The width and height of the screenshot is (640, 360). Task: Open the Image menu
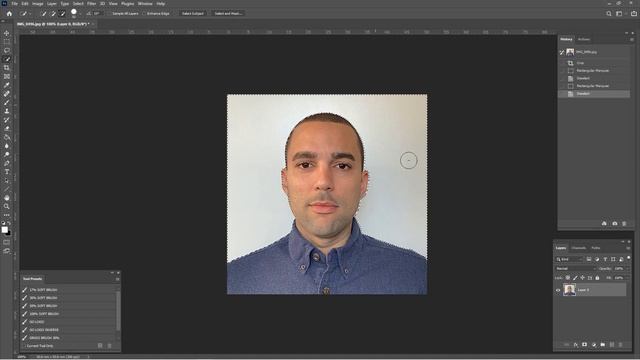pos(37,4)
